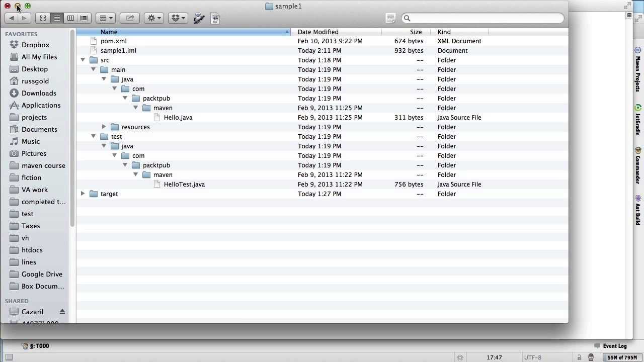Switch Finder to list view

[x=57, y=18]
